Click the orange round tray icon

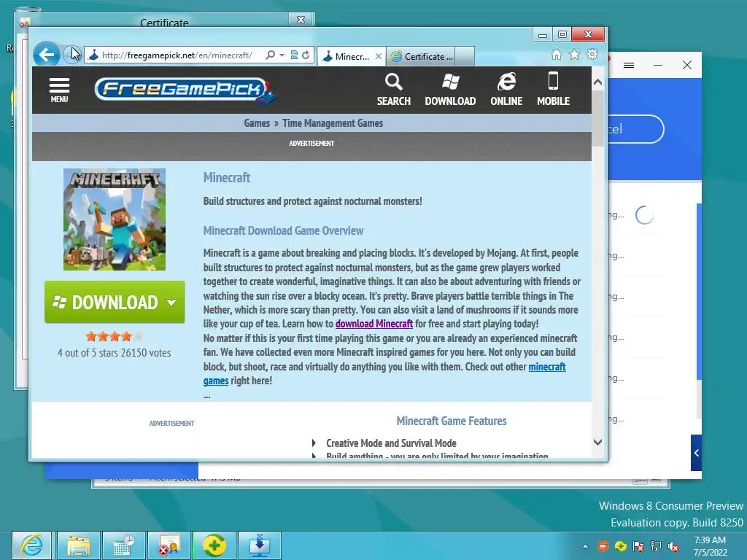tap(603, 546)
